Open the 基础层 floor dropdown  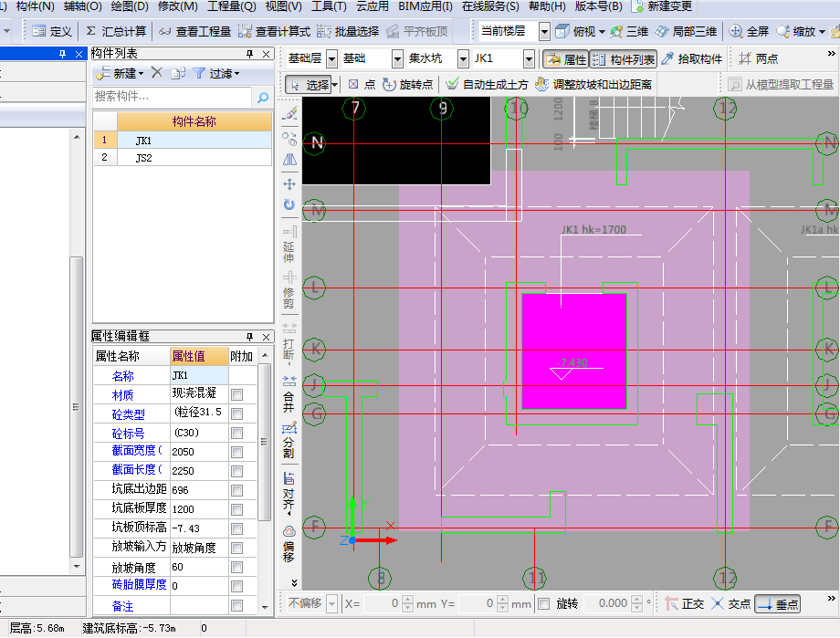(x=332, y=59)
